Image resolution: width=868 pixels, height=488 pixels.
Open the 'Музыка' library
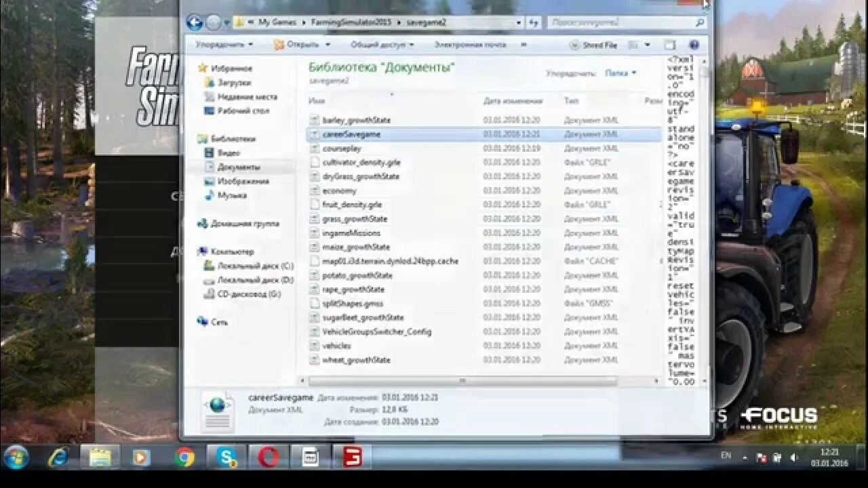(x=226, y=195)
